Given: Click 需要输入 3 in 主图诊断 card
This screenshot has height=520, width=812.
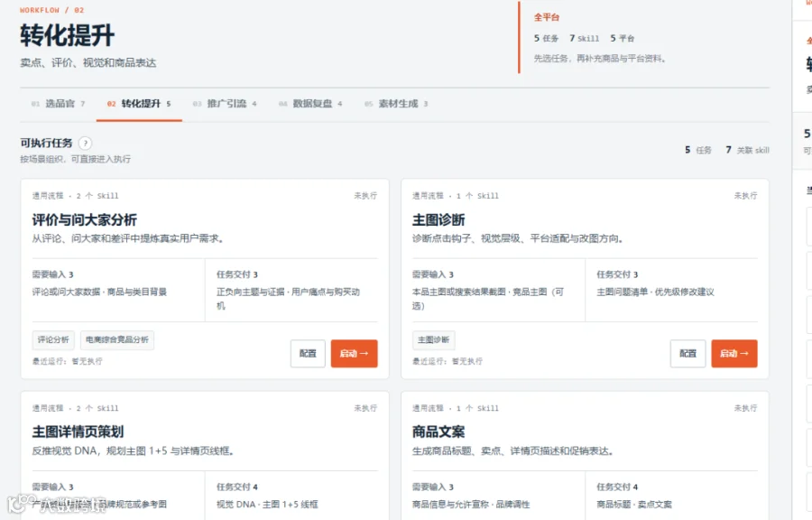Looking at the screenshot, I should [433, 274].
